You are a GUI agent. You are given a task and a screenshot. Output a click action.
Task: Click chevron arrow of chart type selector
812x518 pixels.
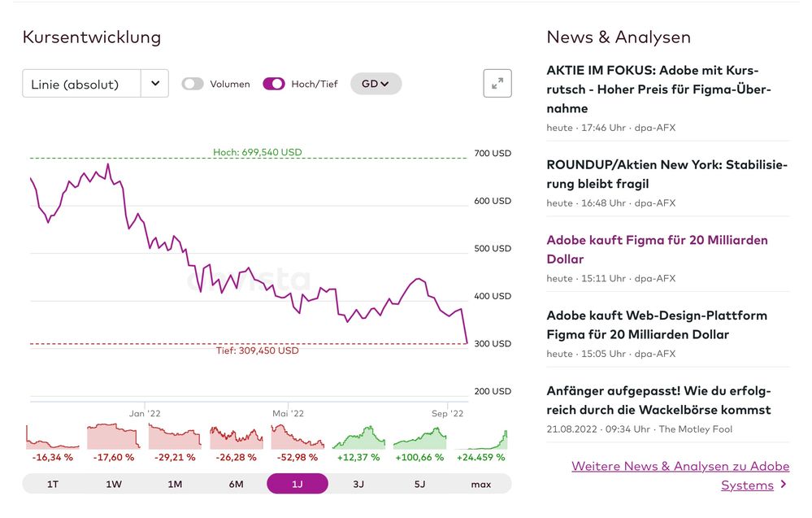pyautogui.click(x=154, y=84)
